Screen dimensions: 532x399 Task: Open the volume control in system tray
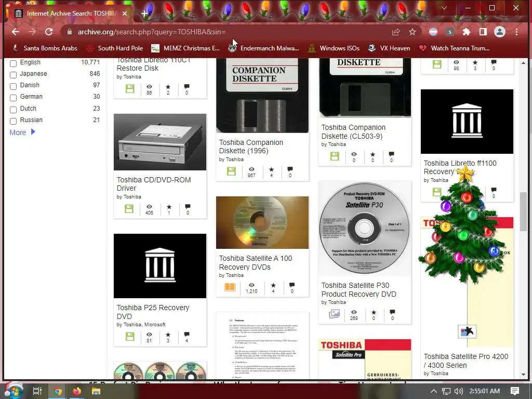tap(459, 391)
